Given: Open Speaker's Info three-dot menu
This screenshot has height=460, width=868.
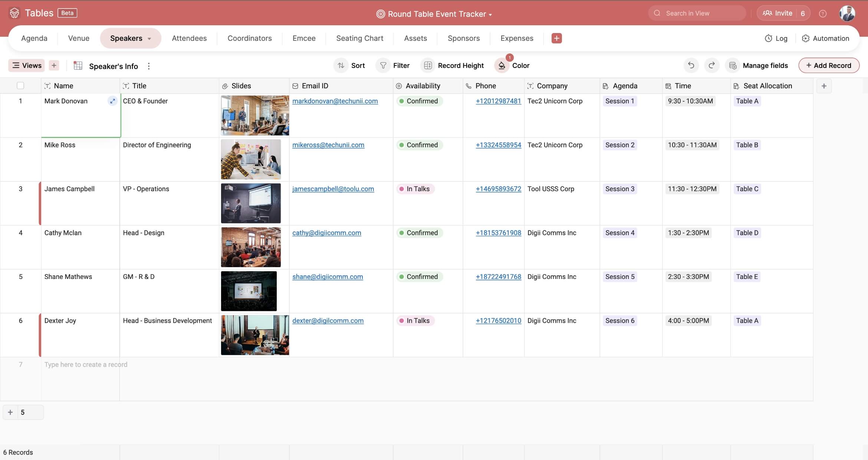Looking at the screenshot, I should click(x=149, y=66).
